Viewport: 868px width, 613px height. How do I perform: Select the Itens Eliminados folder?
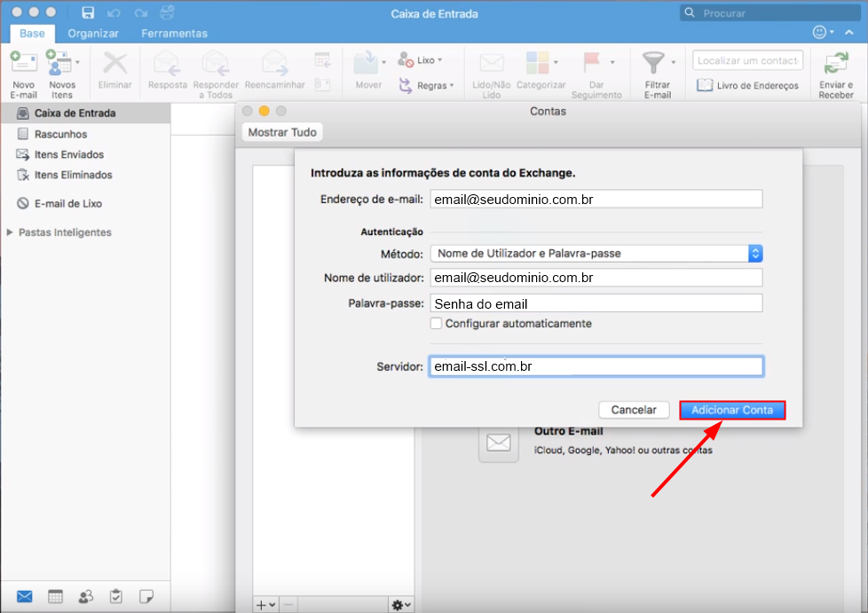click(x=85, y=175)
